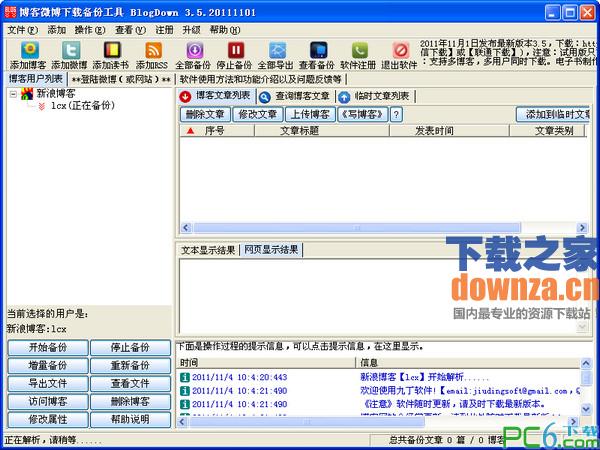Switch to the 登陆微博（或网站）tab
The image size is (600, 450).
(121, 79)
